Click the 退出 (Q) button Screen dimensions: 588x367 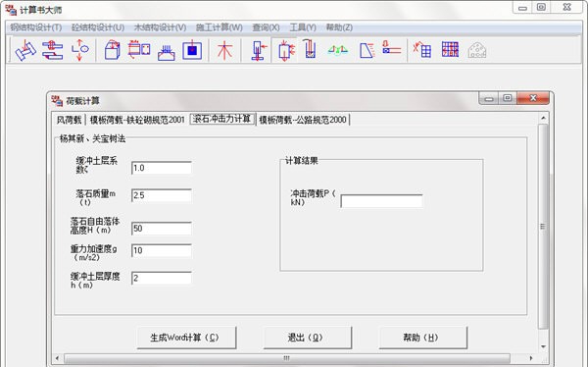(308, 338)
